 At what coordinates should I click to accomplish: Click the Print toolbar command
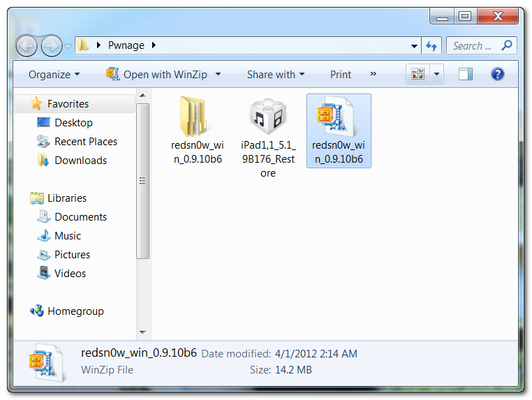341,74
